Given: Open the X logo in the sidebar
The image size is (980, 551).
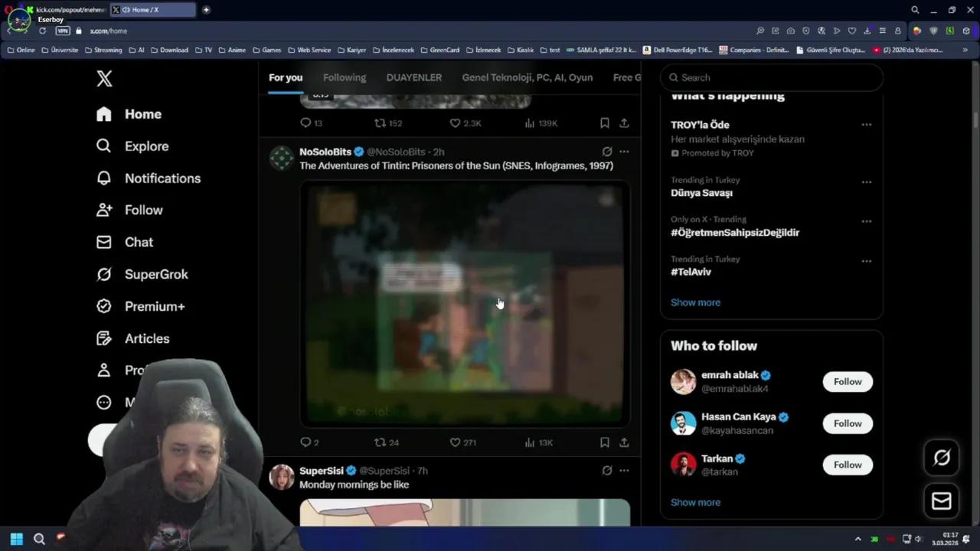Looking at the screenshot, I should pyautogui.click(x=104, y=78).
